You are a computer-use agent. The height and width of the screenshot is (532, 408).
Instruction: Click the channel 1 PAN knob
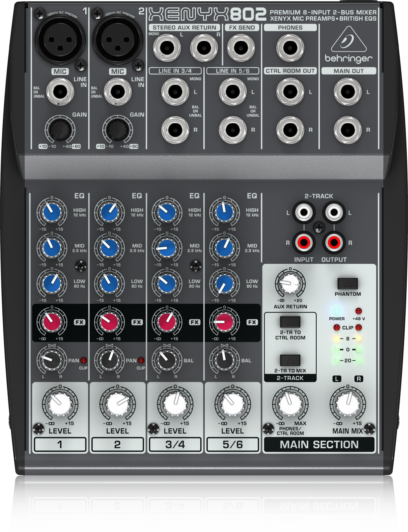click(x=51, y=360)
